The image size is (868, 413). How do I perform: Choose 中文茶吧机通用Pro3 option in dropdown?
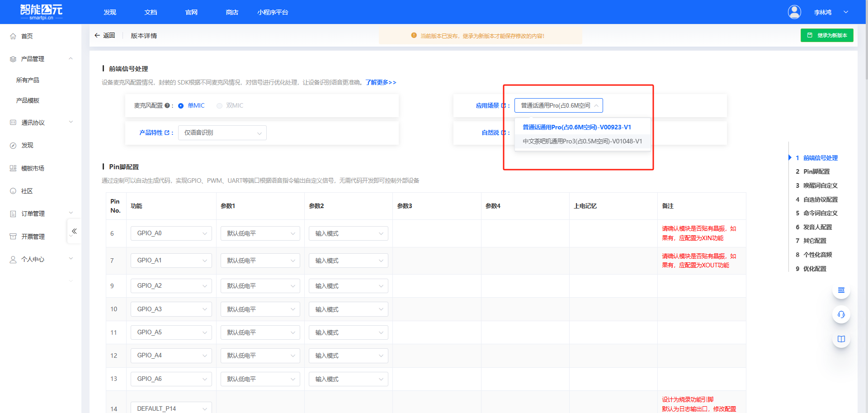pos(582,141)
